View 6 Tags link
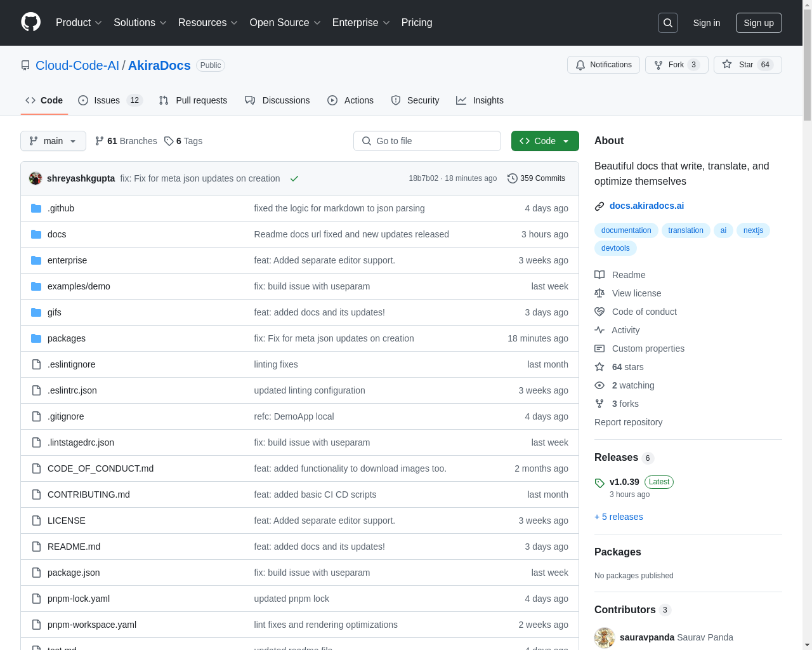This screenshot has width=812, height=650. pos(183,141)
